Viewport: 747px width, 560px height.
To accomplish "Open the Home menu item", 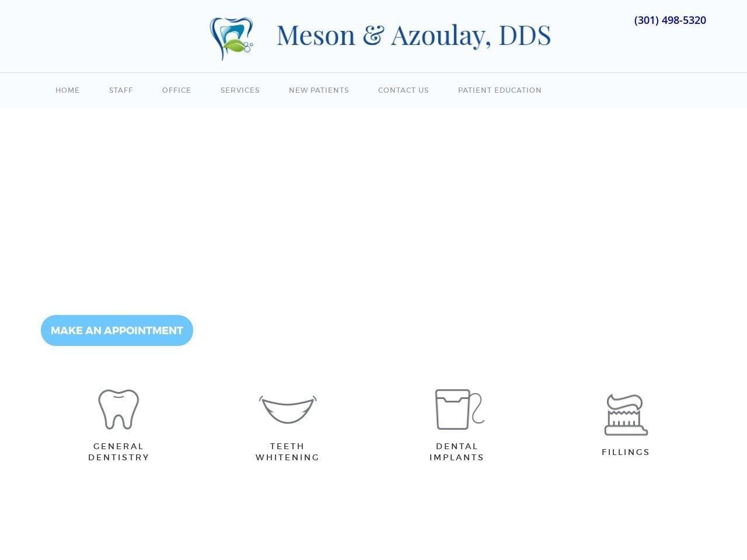I will pyautogui.click(x=68, y=90).
